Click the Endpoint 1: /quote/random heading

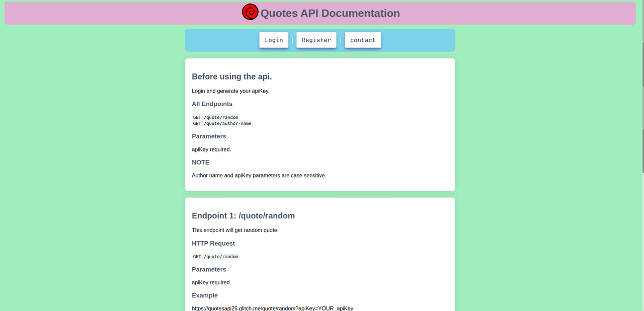[244, 215]
